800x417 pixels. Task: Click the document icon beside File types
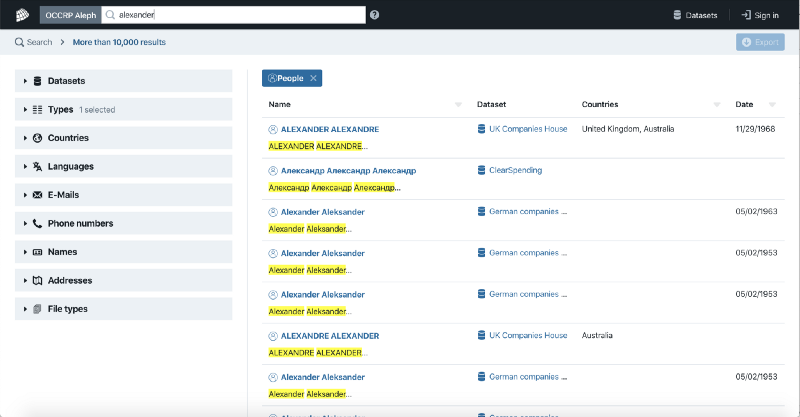(x=37, y=309)
